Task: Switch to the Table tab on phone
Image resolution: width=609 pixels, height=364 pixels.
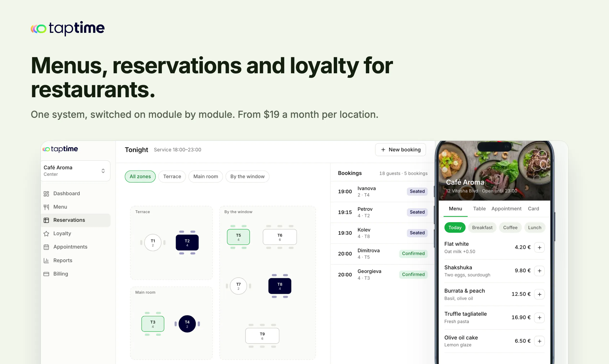Action: click(479, 209)
